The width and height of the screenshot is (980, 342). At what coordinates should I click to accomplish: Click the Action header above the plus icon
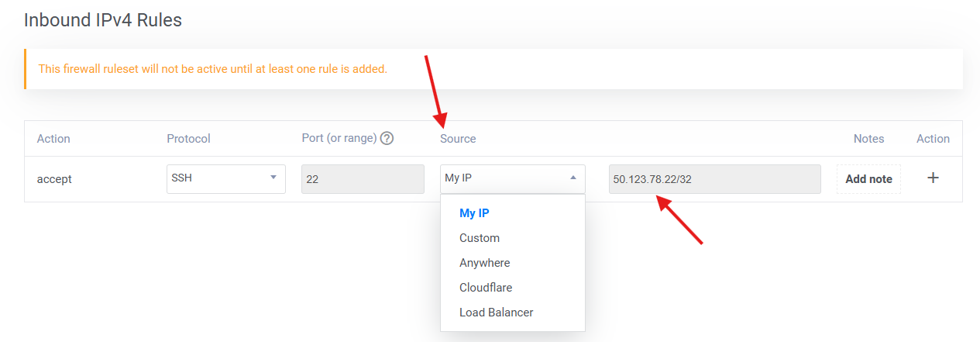(x=933, y=139)
